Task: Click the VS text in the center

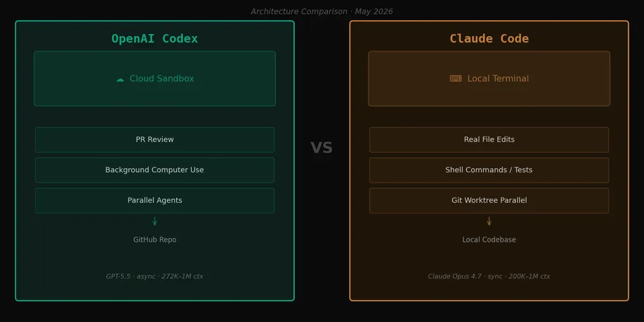Action: [321, 148]
